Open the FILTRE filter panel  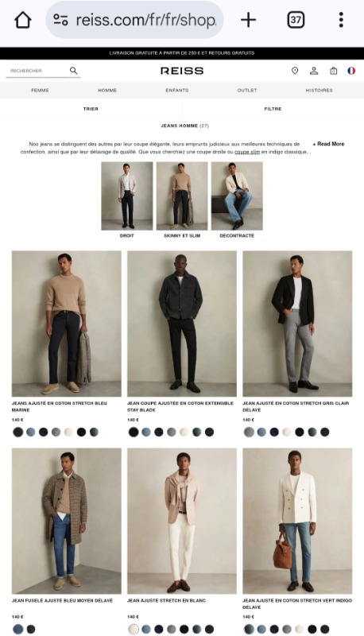tap(273, 109)
